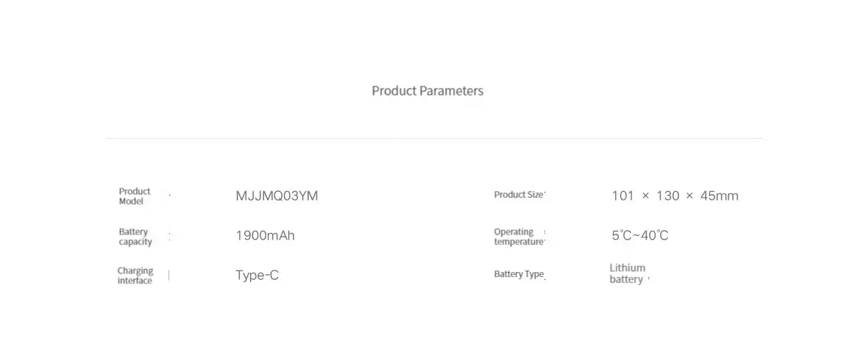Select the Product Model label
The width and height of the screenshot is (868, 340).
pyautogui.click(x=135, y=196)
